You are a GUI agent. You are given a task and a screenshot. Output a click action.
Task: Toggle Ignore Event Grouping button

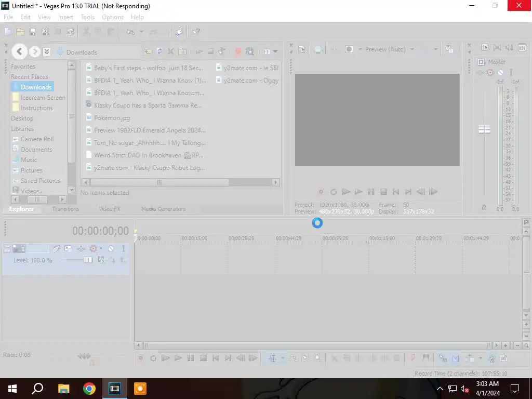click(504, 358)
